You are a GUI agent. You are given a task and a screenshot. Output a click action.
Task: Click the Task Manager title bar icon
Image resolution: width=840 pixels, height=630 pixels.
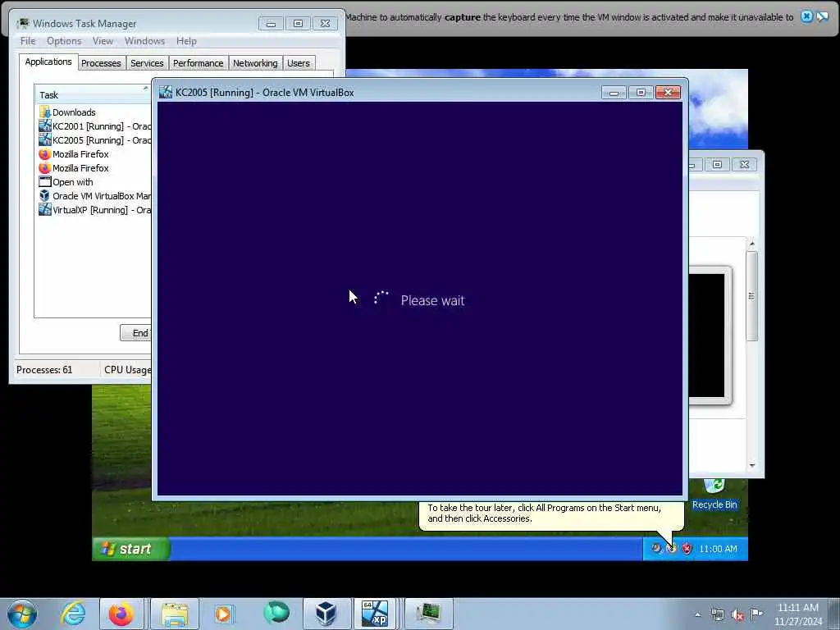click(x=23, y=24)
